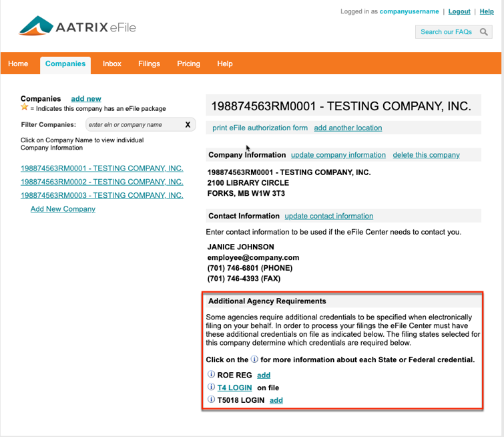The height and width of the screenshot is (437, 504).
Task: Click delete this company link
Action: [x=426, y=155]
